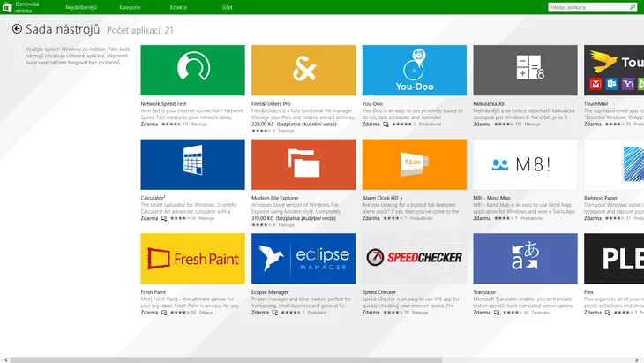Click the Speed Checker title text
Viewport: 644px width, 363px height.
coord(379,292)
